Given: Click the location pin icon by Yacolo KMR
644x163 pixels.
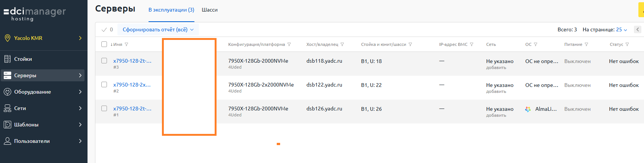Looking at the screenshot, I should point(7,38).
